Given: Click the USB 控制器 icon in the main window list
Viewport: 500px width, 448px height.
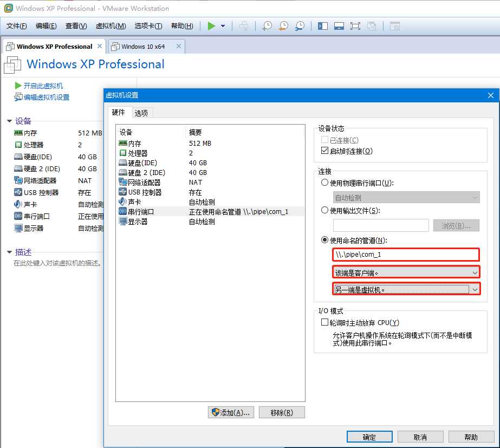Looking at the screenshot, I should coord(18,192).
